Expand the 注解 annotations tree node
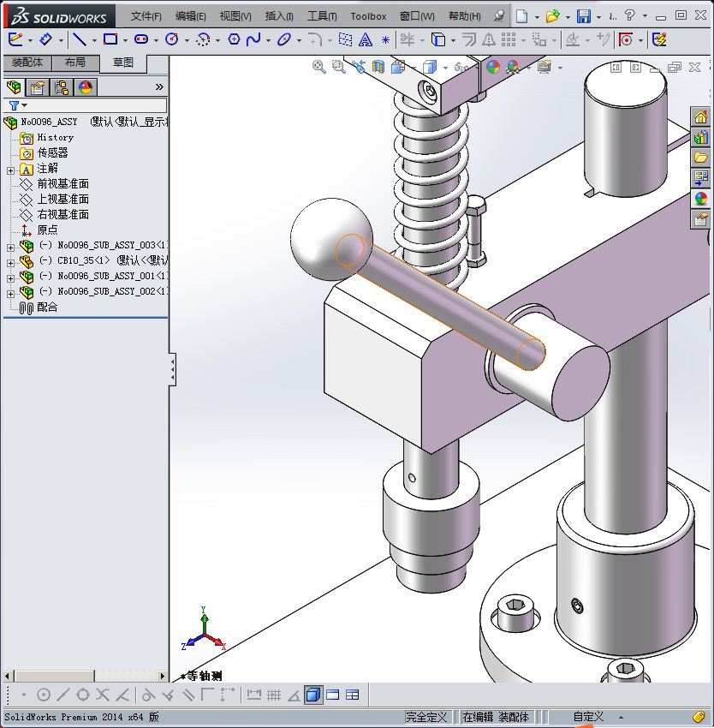Viewport: 714px width, 728px height. click(10, 170)
